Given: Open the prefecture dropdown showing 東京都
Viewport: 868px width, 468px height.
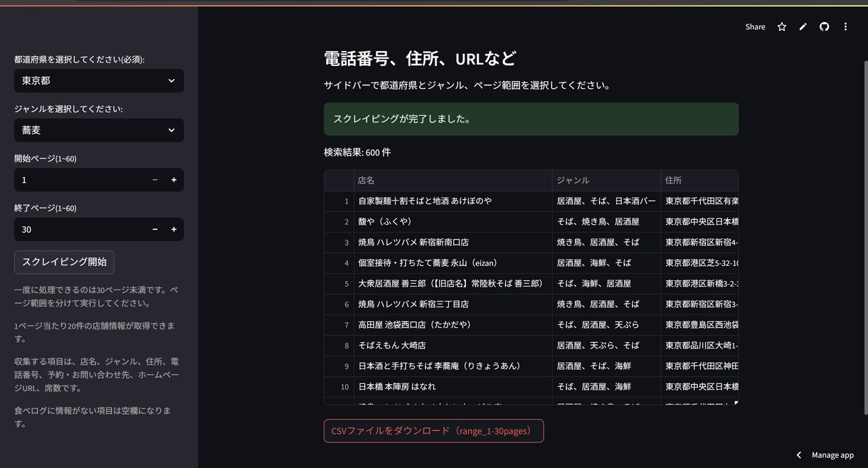Looking at the screenshot, I should 99,80.
